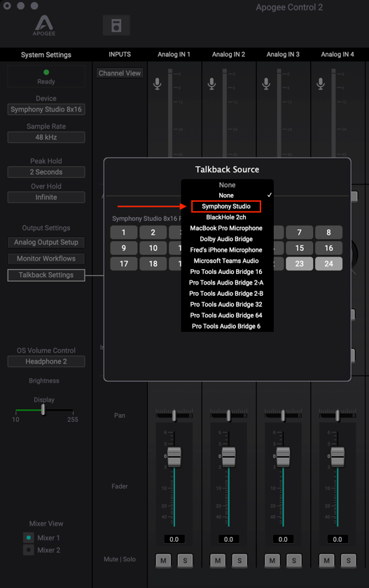Toggle highlighted channel 24 button
Image resolution: width=369 pixels, height=588 pixels.
click(328, 264)
